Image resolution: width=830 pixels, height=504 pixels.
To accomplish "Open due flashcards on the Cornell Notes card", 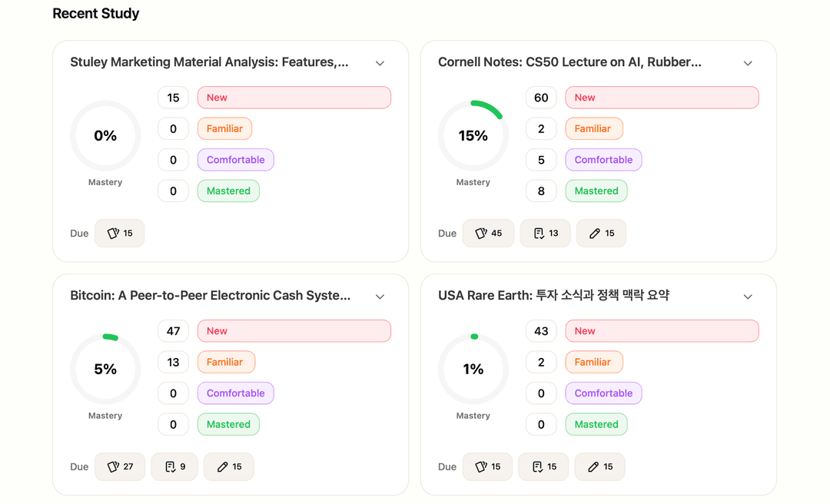I will tap(488, 233).
